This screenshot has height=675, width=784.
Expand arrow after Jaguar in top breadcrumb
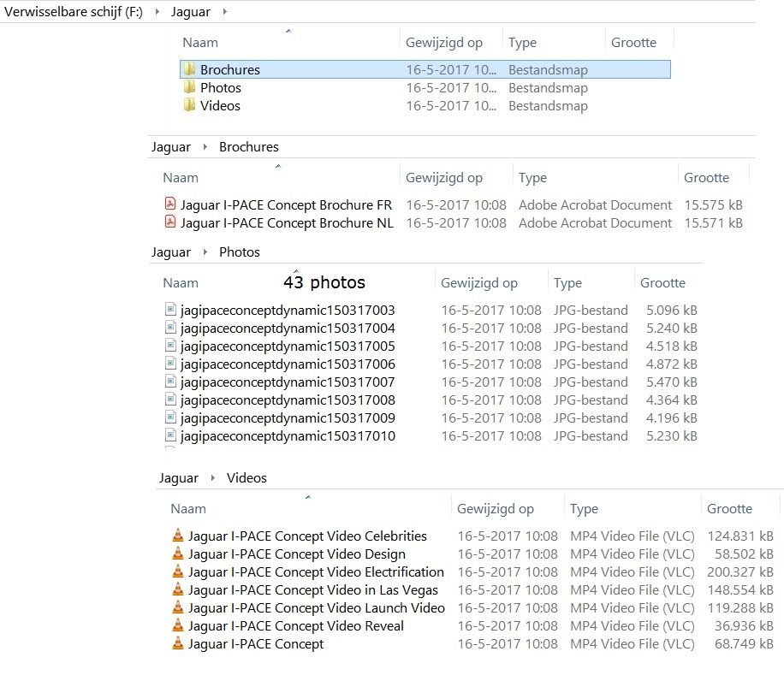pyautogui.click(x=224, y=11)
